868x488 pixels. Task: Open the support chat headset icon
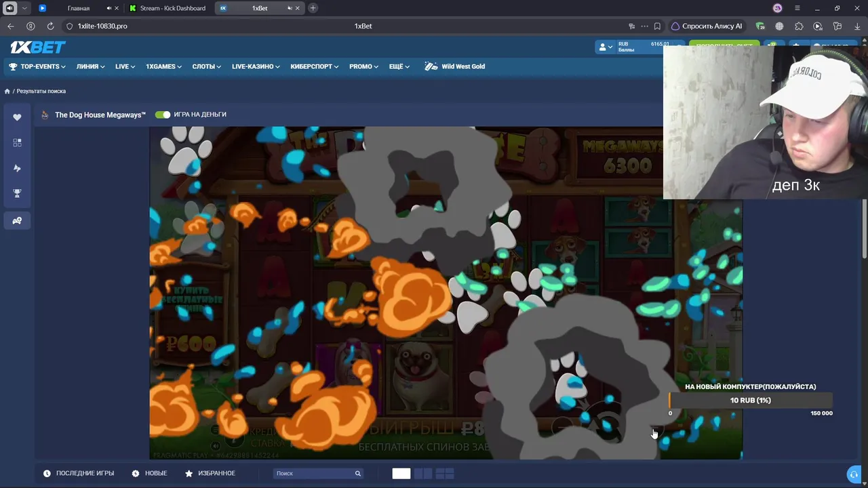coord(854,474)
